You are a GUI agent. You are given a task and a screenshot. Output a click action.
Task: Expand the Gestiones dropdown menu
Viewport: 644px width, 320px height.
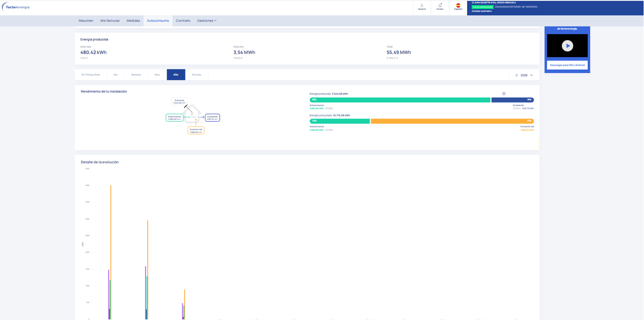coord(207,21)
